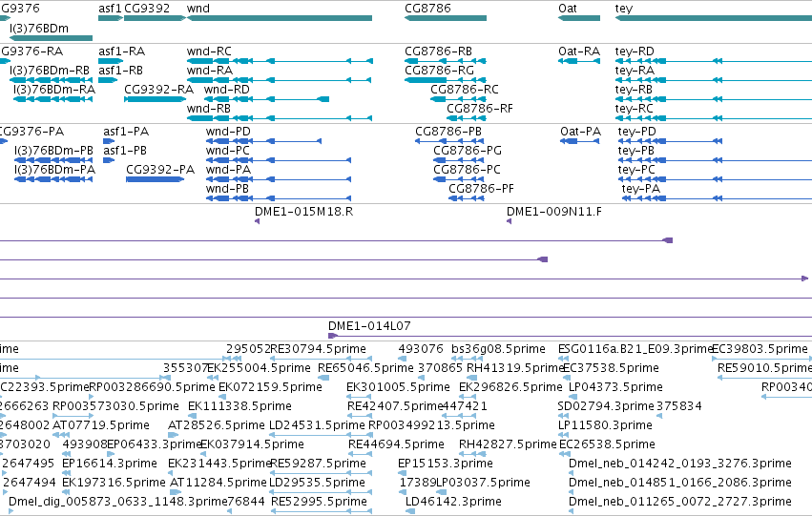The width and height of the screenshot is (812, 516).
Task: Select the CG9392-RA transcript
Action: tap(159, 90)
